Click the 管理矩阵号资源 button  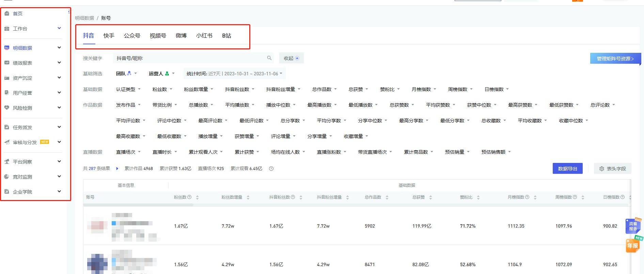pos(615,59)
